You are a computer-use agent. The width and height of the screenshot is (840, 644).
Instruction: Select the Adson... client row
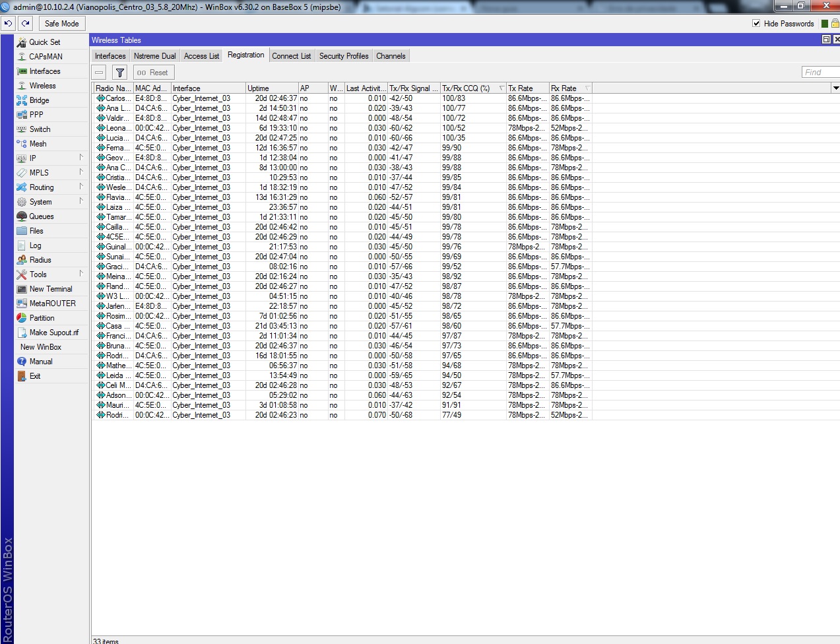(342, 395)
